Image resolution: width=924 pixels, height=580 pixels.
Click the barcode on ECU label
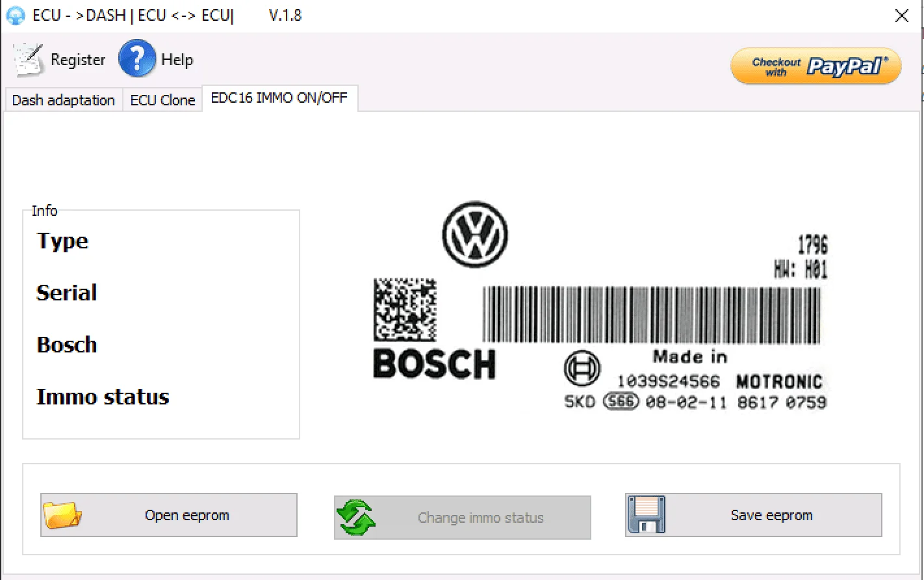(652, 315)
